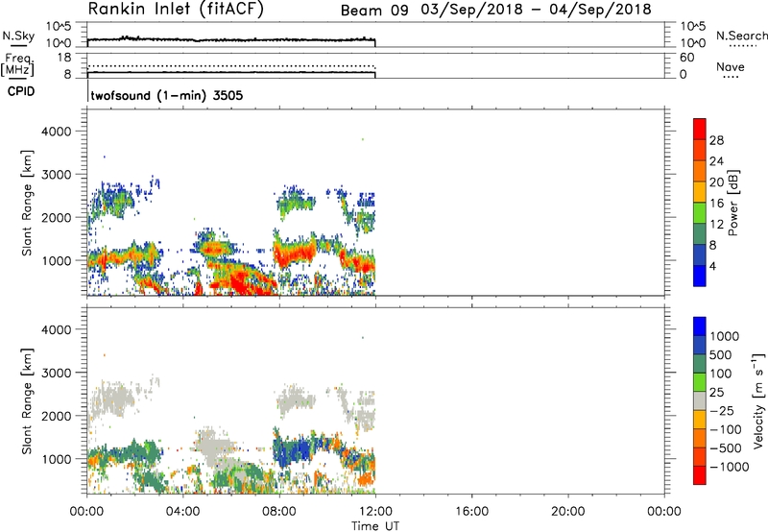Select the -500 label on velocity colorbar

pos(726,448)
